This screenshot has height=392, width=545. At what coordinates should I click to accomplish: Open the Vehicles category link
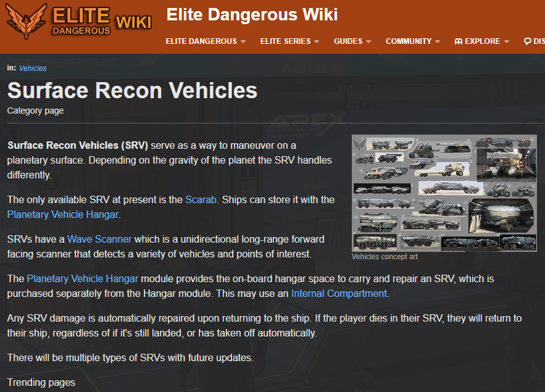pos(33,69)
